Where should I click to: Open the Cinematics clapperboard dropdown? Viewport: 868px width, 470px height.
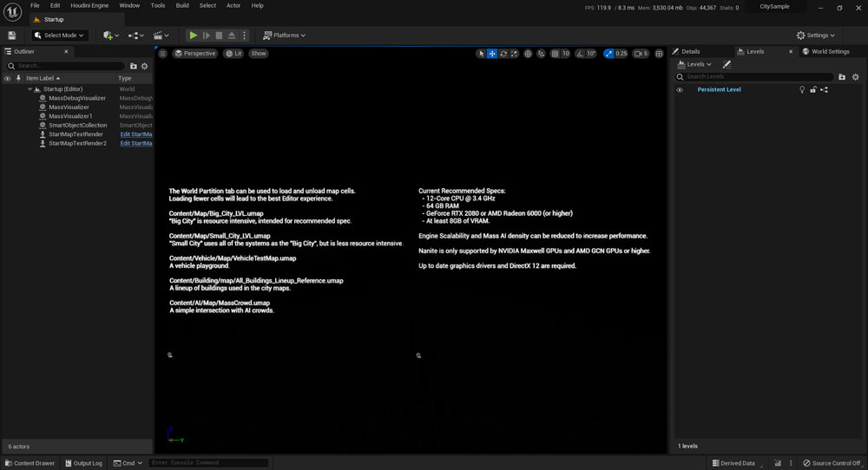(x=161, y=36)
